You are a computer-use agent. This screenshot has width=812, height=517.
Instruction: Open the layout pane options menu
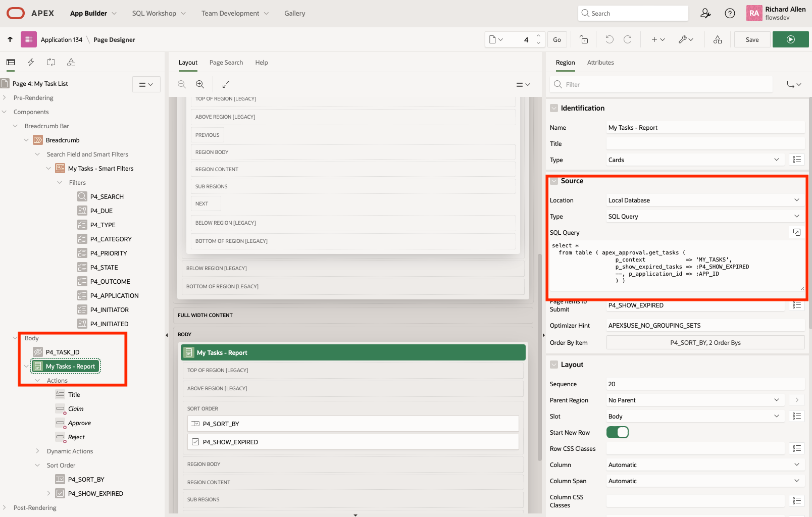[x=523, y=84]
